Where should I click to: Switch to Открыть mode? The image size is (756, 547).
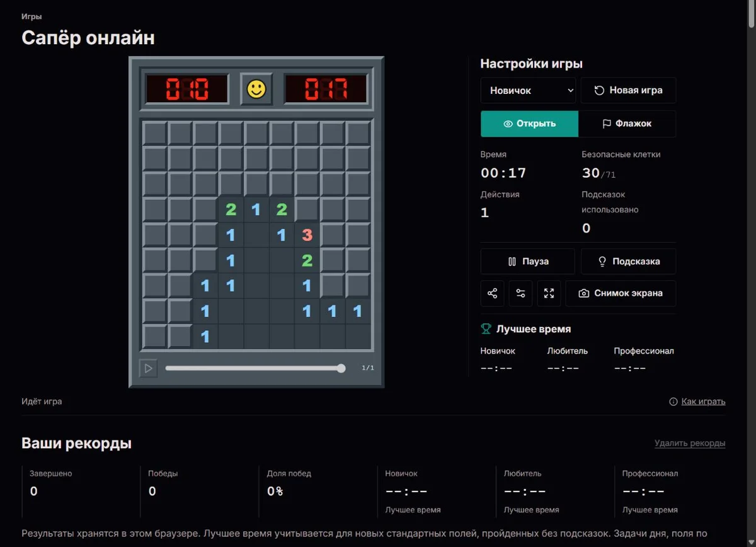pyautogui.click(x=529, y=124)
